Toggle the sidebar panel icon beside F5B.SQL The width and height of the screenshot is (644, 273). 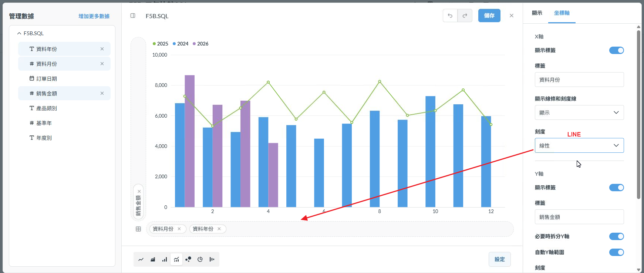click(x=133, y=16)
